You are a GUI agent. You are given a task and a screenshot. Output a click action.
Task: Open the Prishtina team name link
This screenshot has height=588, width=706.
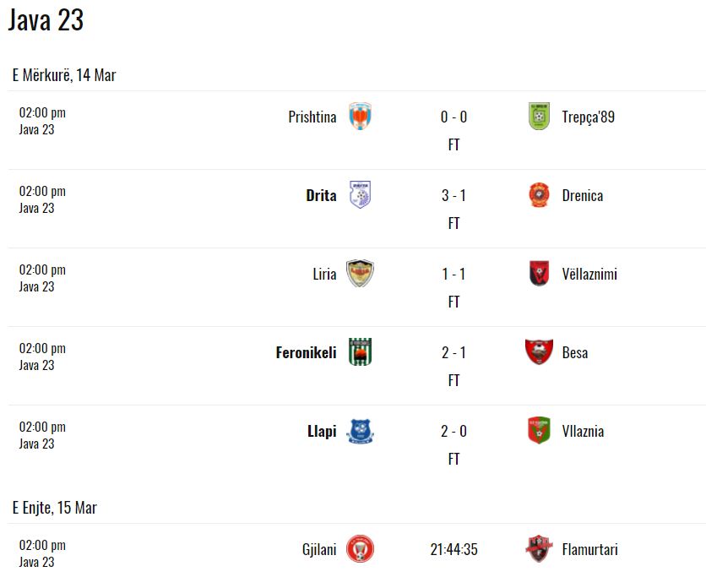click(x=312, y=117)
